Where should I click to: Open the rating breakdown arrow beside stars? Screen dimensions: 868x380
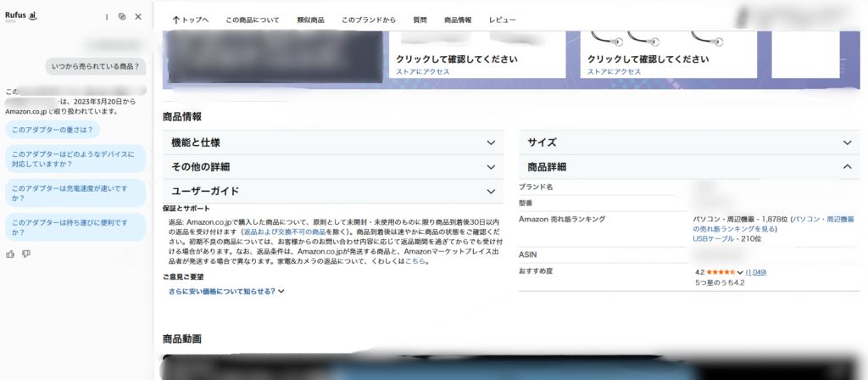point(740,272)
